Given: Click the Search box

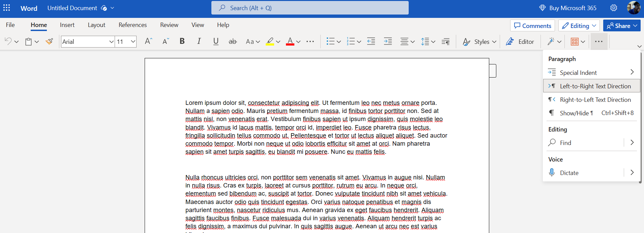Looking at the screenshot, I should tap(310, 8).
